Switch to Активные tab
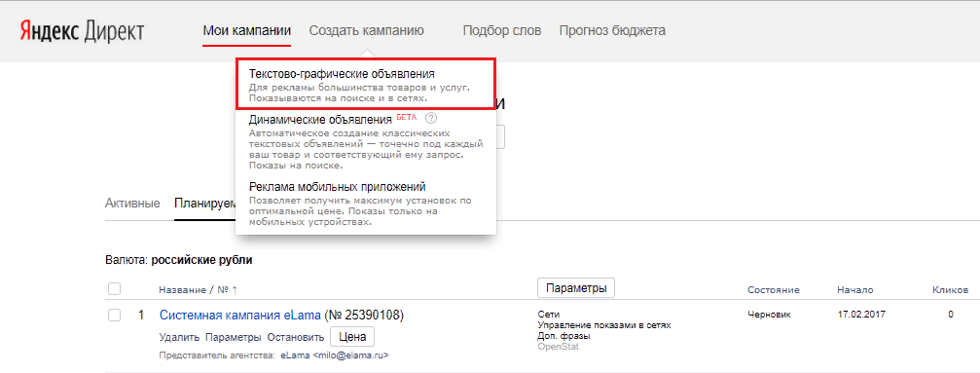Screen dimensions: 980x373 tap(132, 204)
